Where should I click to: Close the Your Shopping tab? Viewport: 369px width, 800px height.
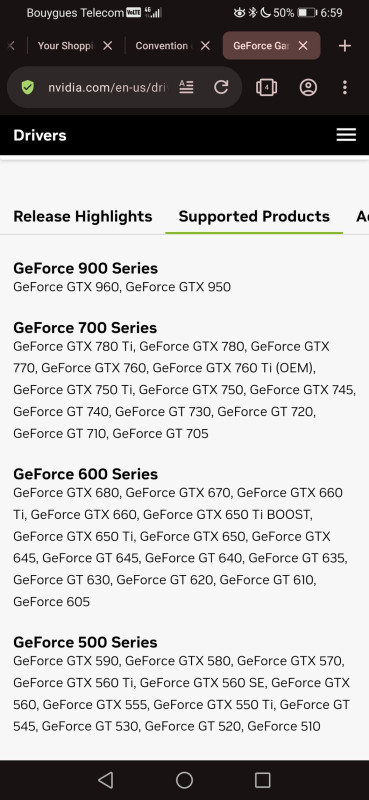[x=108, y=46]
